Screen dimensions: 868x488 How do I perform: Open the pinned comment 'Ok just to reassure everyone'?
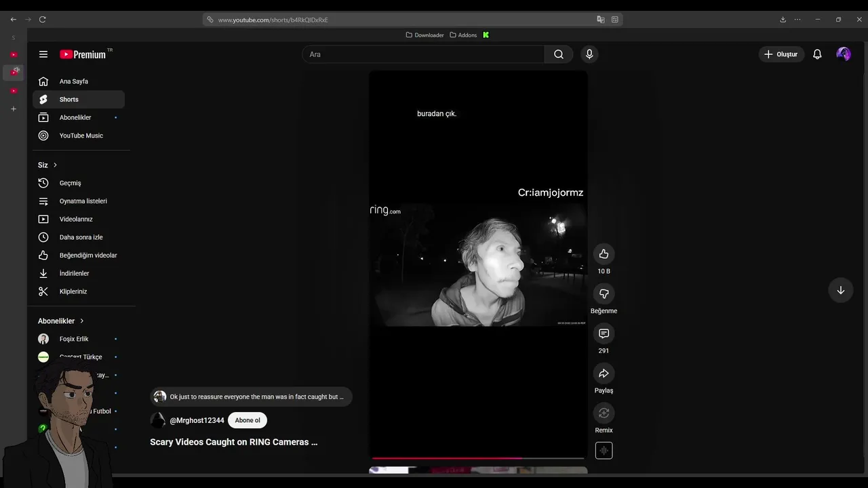(x=251, y=396)
